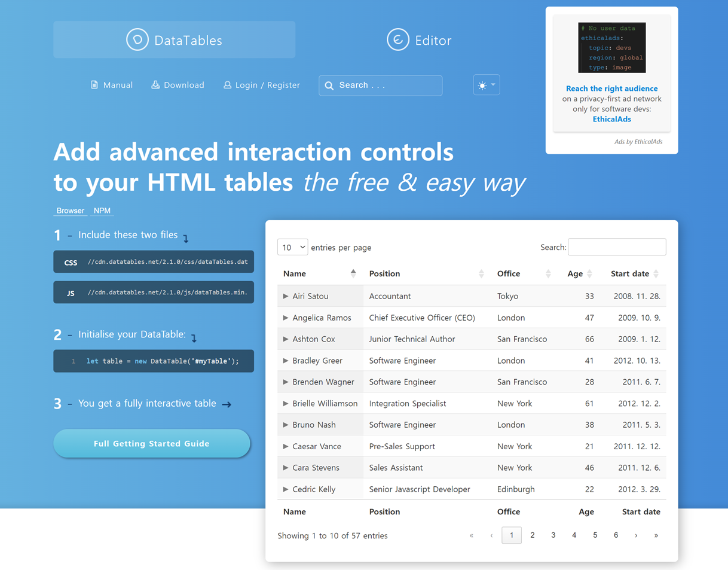Sort by Name column arrow icon
This screenshot has width=728, height=570.
353,273
